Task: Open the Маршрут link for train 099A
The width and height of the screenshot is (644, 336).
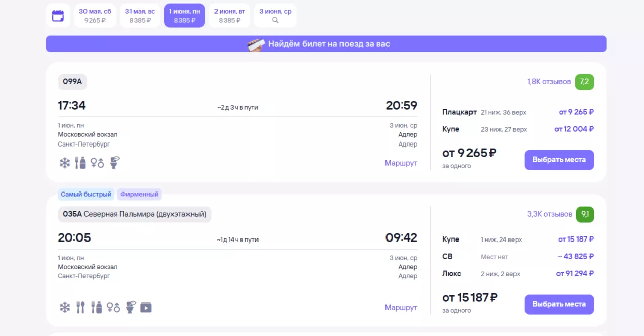Action: point(401,163)
